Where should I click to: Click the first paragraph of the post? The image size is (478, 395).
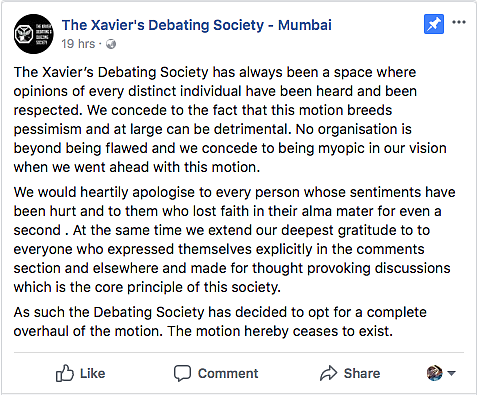coord(230,120)
